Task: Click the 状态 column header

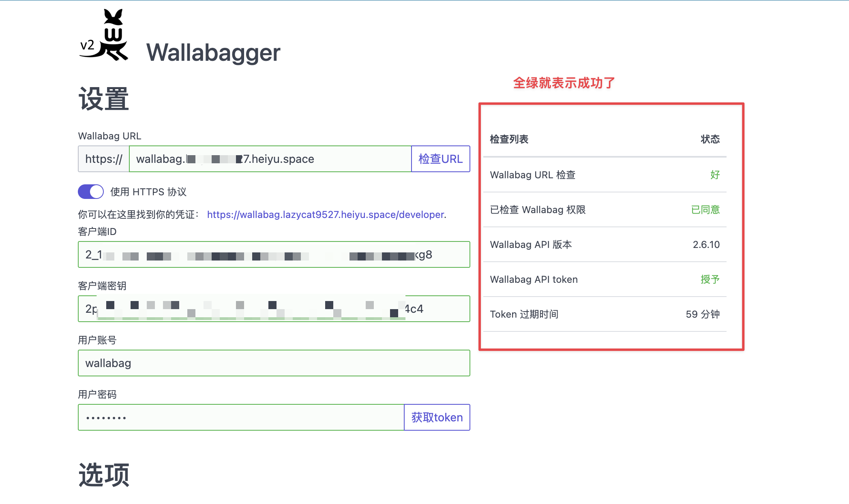Action: (710, 139)
